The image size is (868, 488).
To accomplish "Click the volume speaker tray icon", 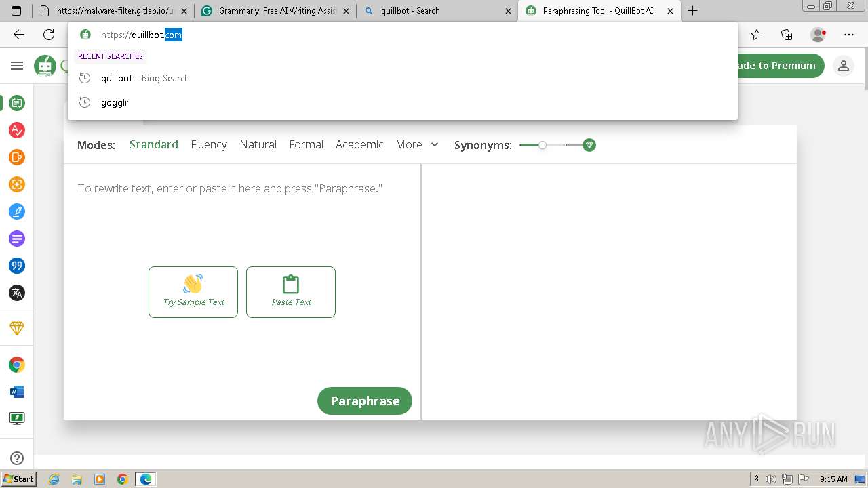I will pos(771,479).
